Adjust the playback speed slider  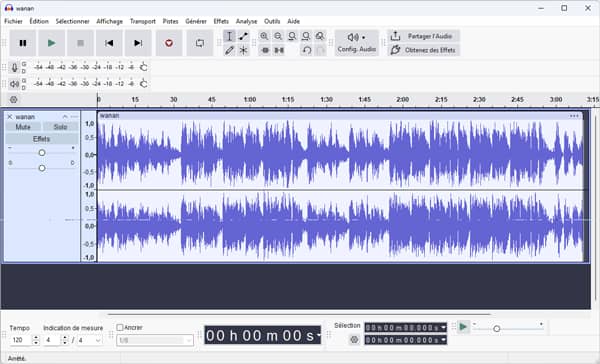(497, 329)
